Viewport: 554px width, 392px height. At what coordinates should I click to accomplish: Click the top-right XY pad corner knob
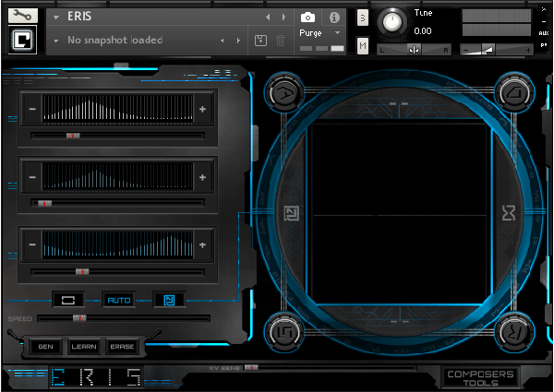[x=515, y=92]
